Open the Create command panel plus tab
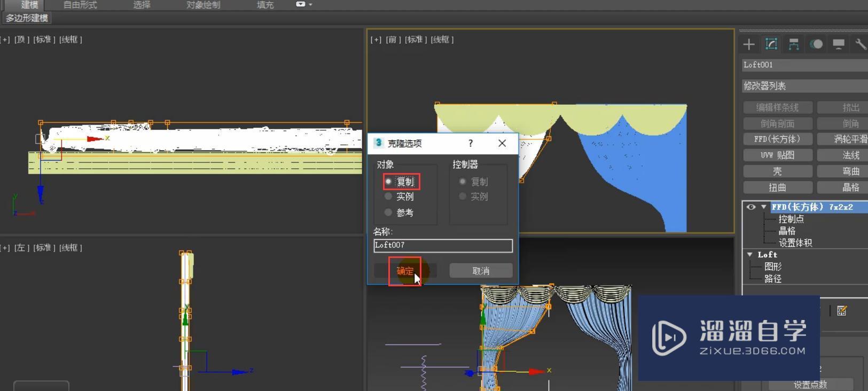This screenshot has height=391, width=868. tap(749, 44)
